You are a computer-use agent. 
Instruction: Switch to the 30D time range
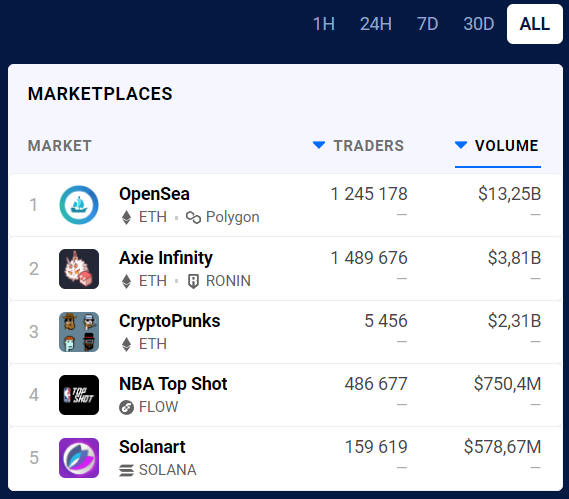tap(479, 24)
